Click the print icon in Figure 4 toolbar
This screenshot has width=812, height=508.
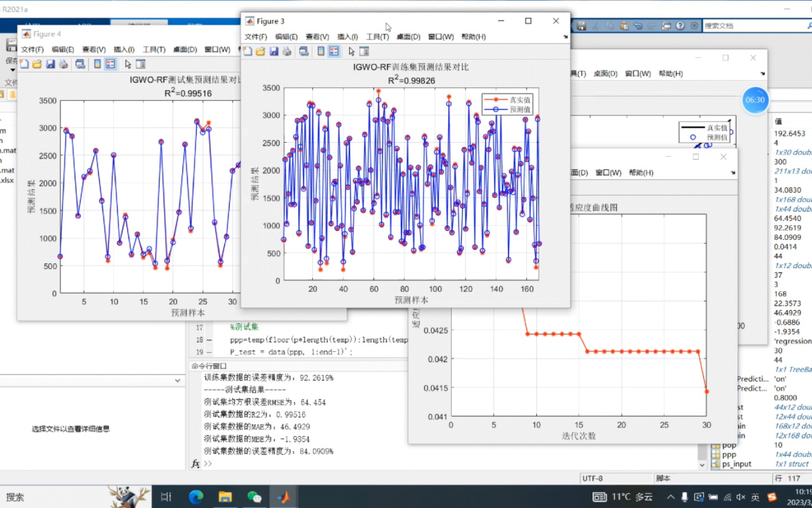click(63, 64)
